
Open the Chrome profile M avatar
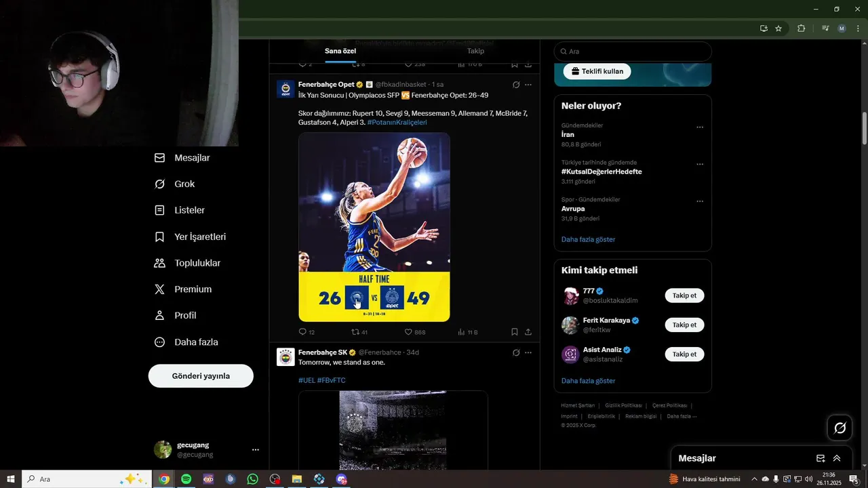842,28
